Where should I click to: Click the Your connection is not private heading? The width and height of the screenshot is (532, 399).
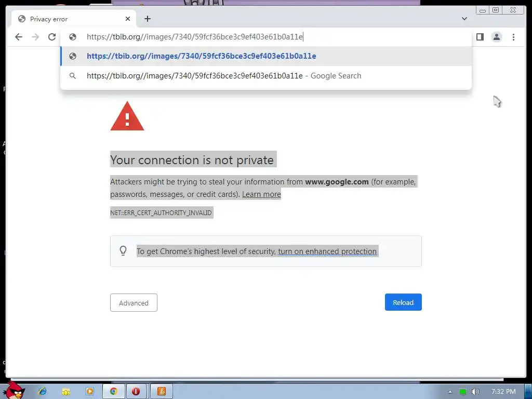point(192,160)
